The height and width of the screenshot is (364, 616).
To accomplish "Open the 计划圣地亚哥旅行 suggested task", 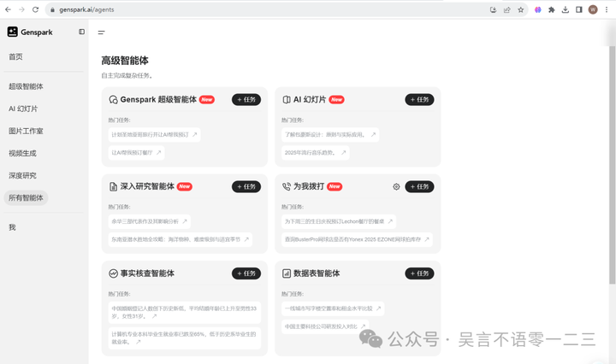I will pyautogui.click(x=154, y=134).
